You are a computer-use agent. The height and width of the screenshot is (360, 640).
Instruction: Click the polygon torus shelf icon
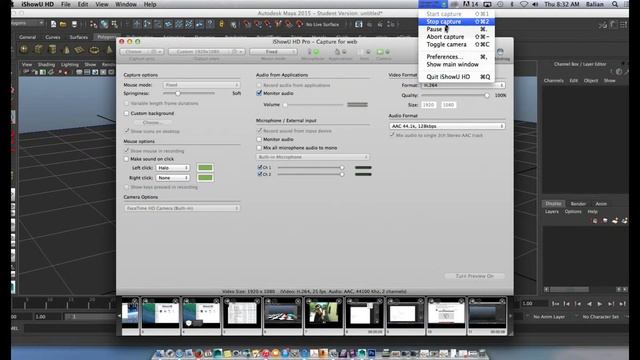coord(94,50)
